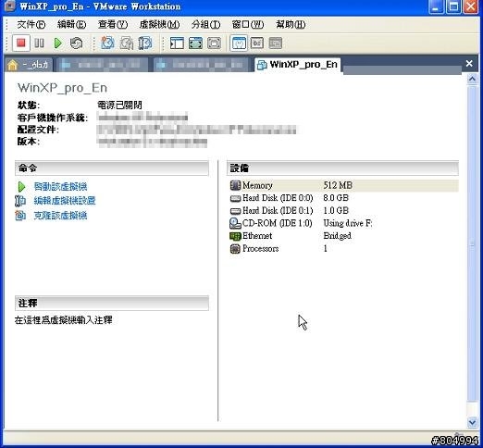Toggle the sidebar view toolbar icon
Viewport: 483px width, 448px height.
tap(177, 44)
